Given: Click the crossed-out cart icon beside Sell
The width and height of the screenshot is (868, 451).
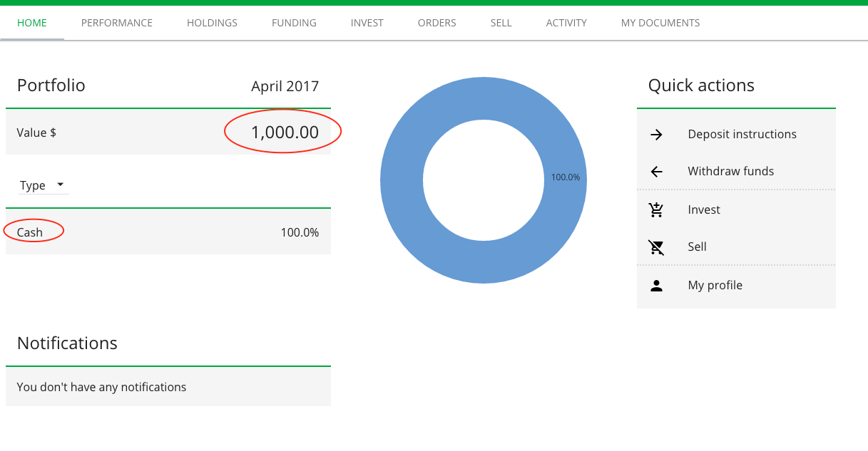Looking at the screenshot, I should [657, 247].
